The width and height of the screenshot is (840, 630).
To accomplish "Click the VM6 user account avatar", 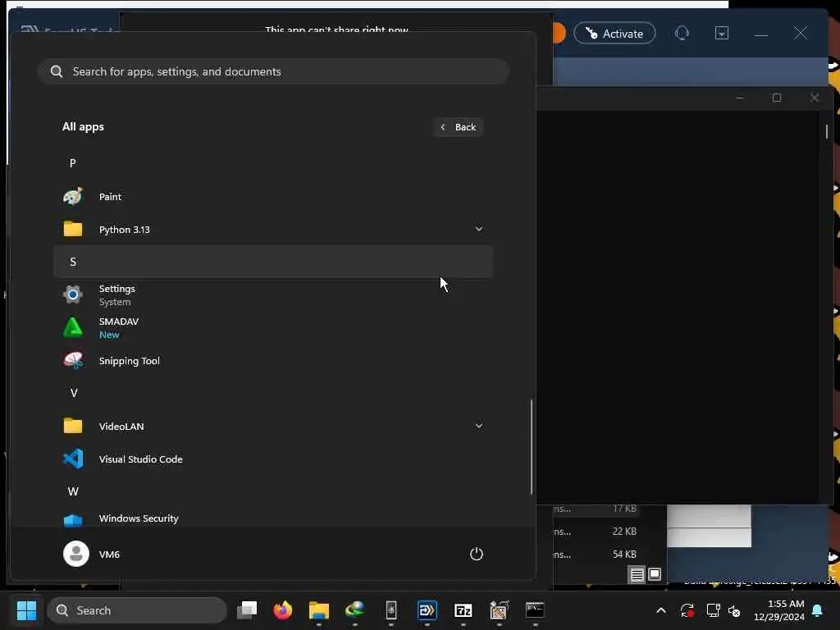I will tap(76, 554).
